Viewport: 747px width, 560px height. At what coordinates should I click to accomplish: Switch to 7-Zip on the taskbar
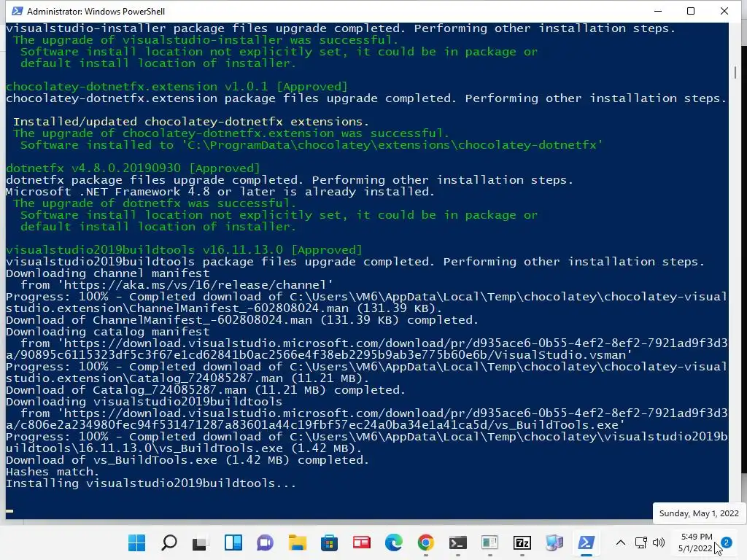click(522, 542)
